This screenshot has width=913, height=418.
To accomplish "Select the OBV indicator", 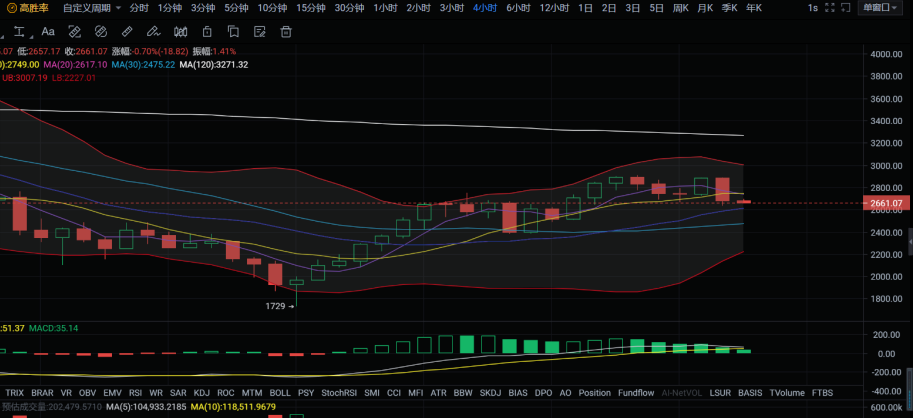I will [87, 393].
